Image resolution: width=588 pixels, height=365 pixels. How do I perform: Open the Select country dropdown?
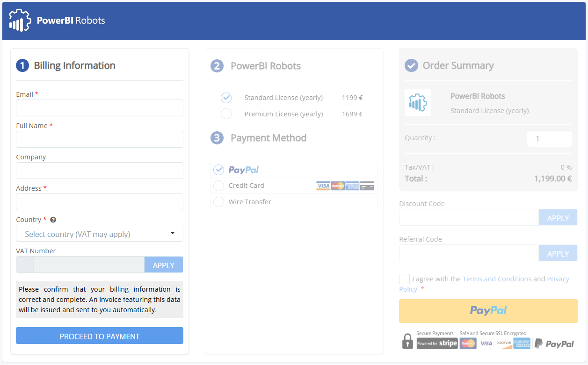[100, 234]
